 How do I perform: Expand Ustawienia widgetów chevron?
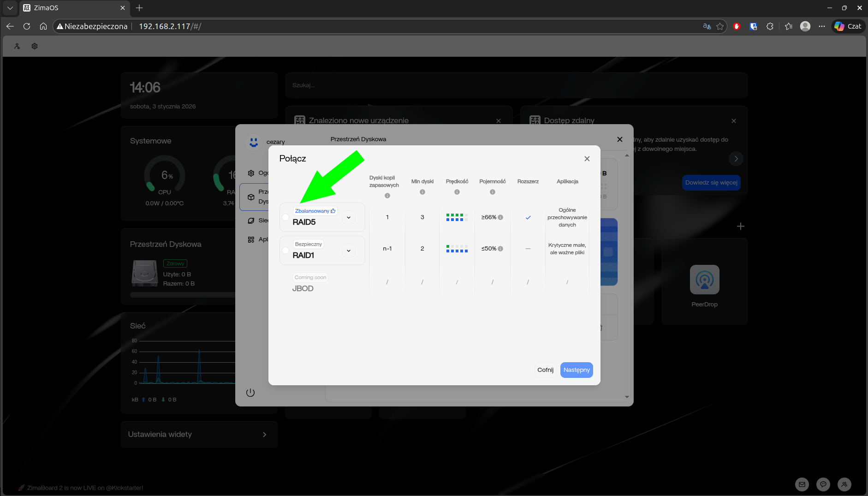(264, 435)
